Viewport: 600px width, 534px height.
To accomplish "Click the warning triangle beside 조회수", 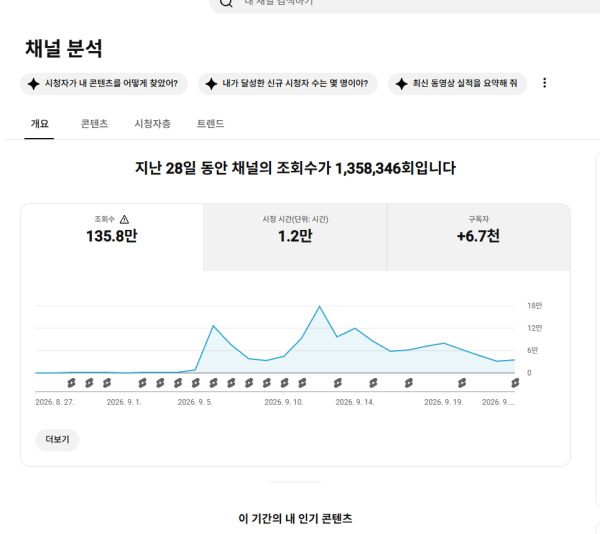I will pos(124,220).
